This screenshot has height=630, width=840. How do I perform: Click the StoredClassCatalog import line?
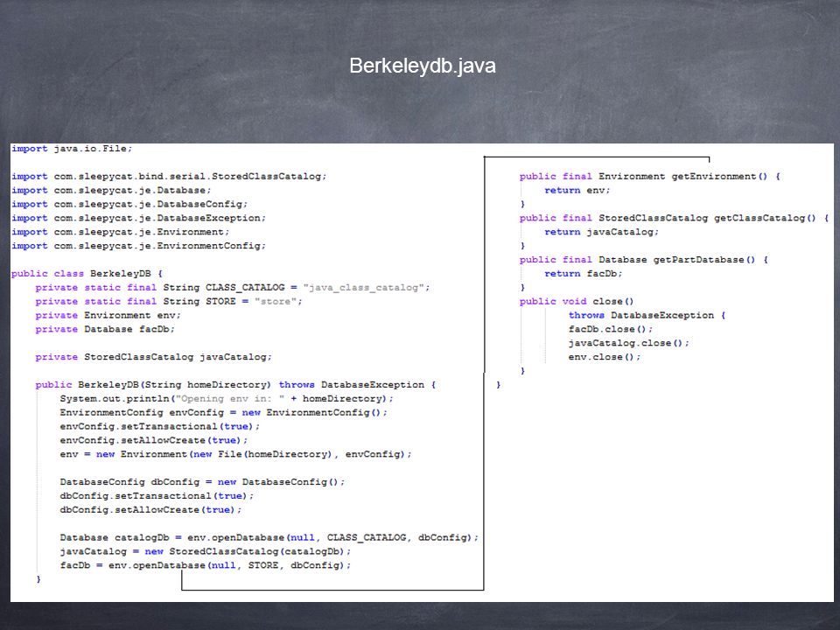coord(169,176)
